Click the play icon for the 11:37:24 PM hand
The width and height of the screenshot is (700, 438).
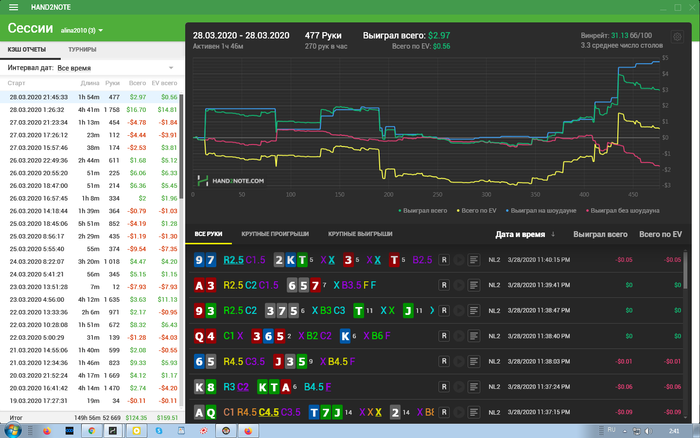click(459, 387)
